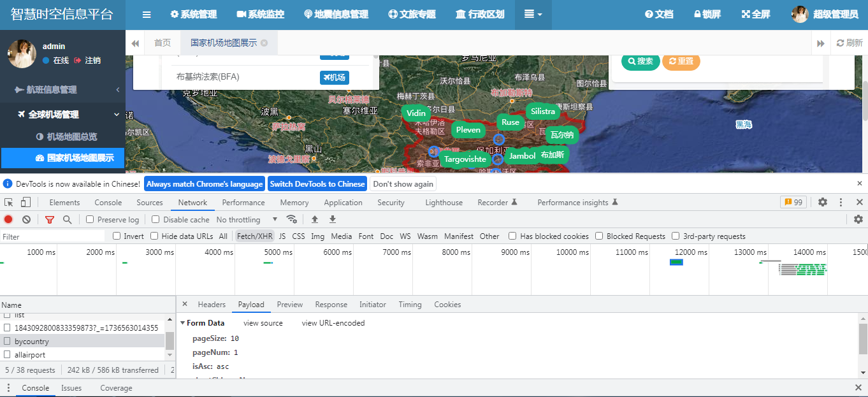Open 行政区划 top menu
Screen dimensions: 868x397
(x=480, y=15)
